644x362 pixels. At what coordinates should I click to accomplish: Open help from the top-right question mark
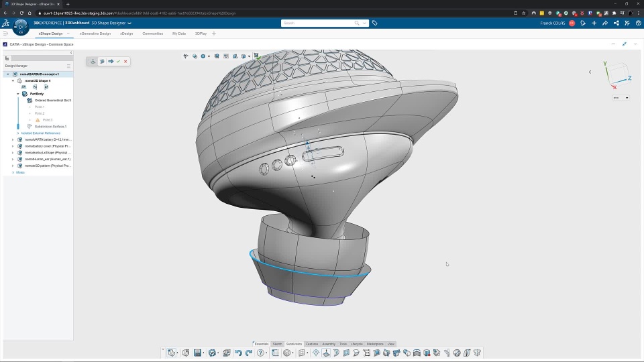coord(638,23)
